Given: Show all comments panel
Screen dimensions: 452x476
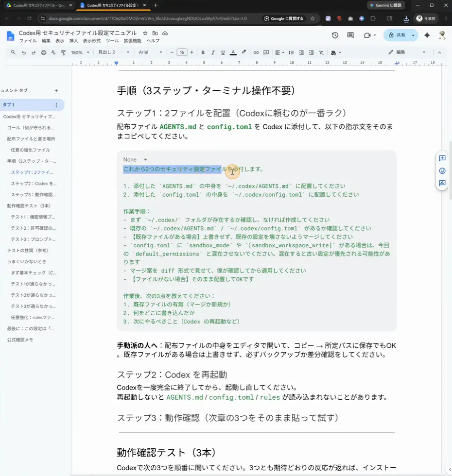Looking at the screenshot, I should (350, 35).
